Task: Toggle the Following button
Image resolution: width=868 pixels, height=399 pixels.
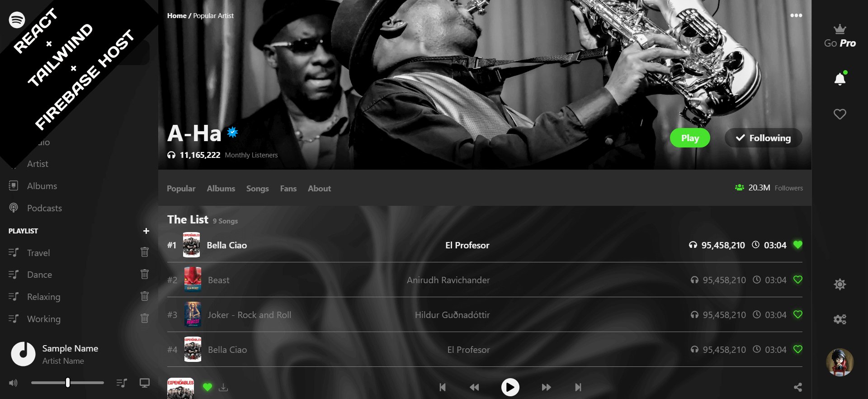Action: [x=763, y=138]
